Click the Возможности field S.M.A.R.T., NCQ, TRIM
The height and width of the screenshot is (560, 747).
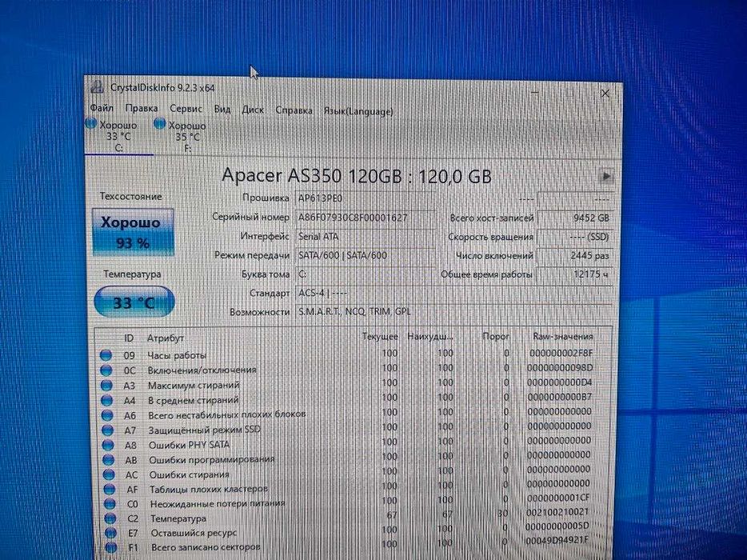[x=453, y=312]
